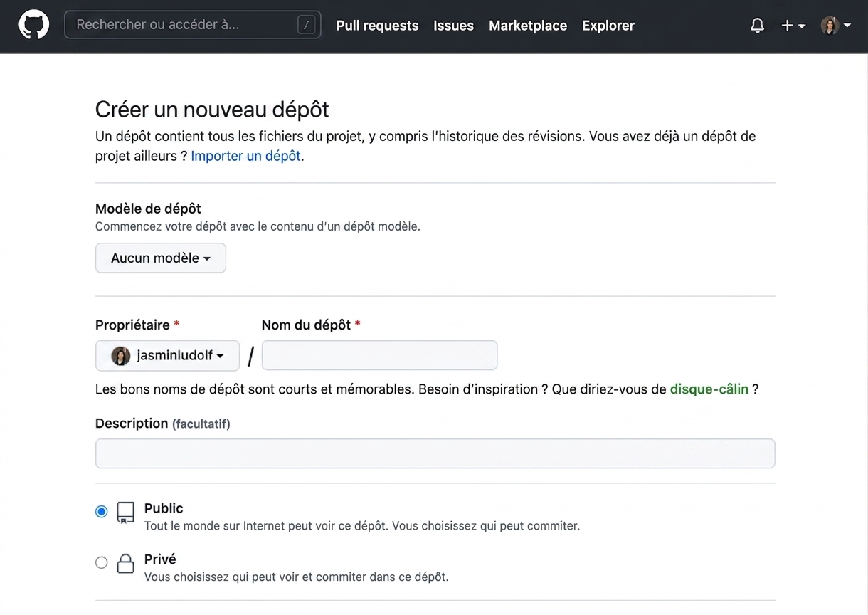Click the owner avatar next to jasminludolf

tap(121, 355)
